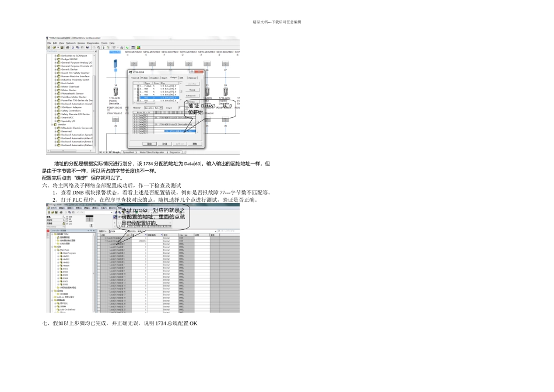Image resolution: width=554 pixels, height=392 pixels.
Task: Click 帮助 Help button in 1756-DNB dialog
Action: pos(195,144)
